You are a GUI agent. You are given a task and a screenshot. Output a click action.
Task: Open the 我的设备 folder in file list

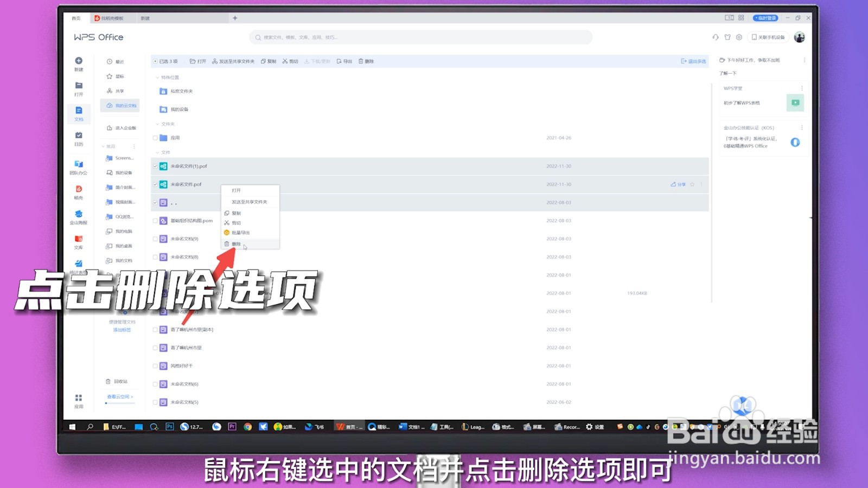tap(174, 110)
